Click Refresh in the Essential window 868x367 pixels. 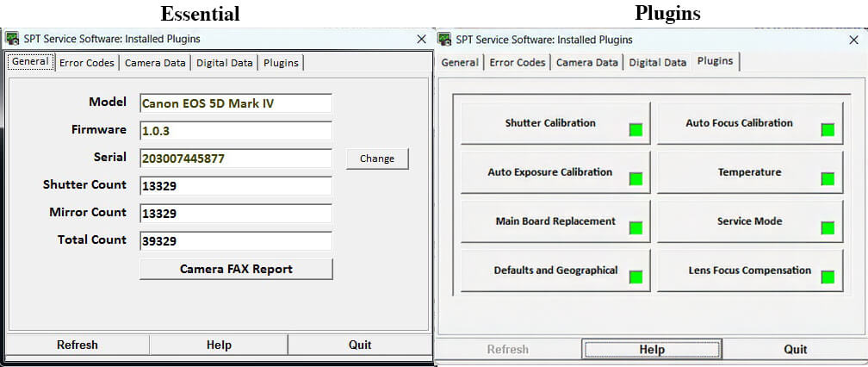77,345
